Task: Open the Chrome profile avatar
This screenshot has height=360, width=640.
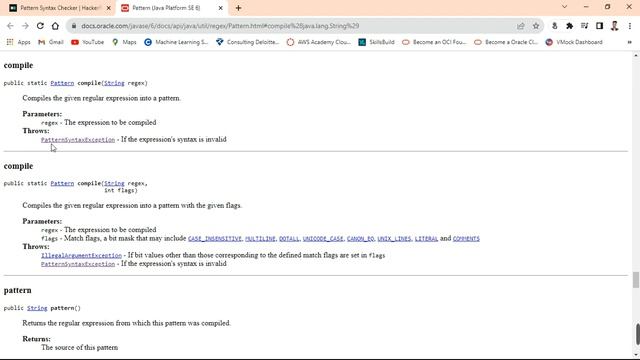Action: coord(614,26)
